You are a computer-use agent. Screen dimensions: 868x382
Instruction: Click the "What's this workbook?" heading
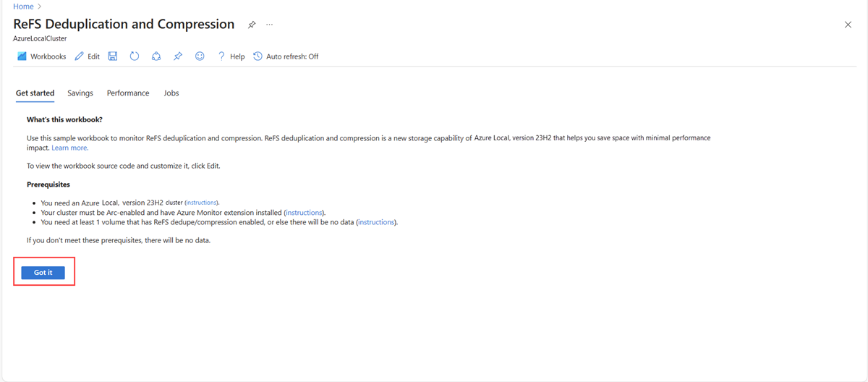pyautogui.click(x=65, y=119)
